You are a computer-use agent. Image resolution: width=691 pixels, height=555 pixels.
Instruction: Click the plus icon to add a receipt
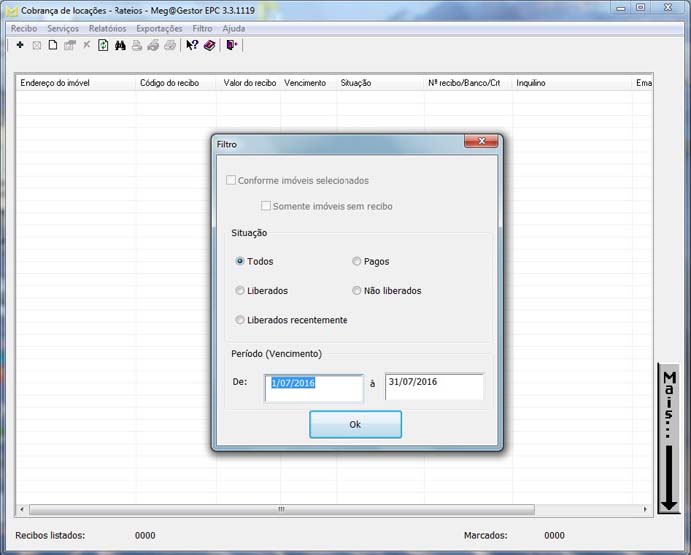tap(20, 45)
